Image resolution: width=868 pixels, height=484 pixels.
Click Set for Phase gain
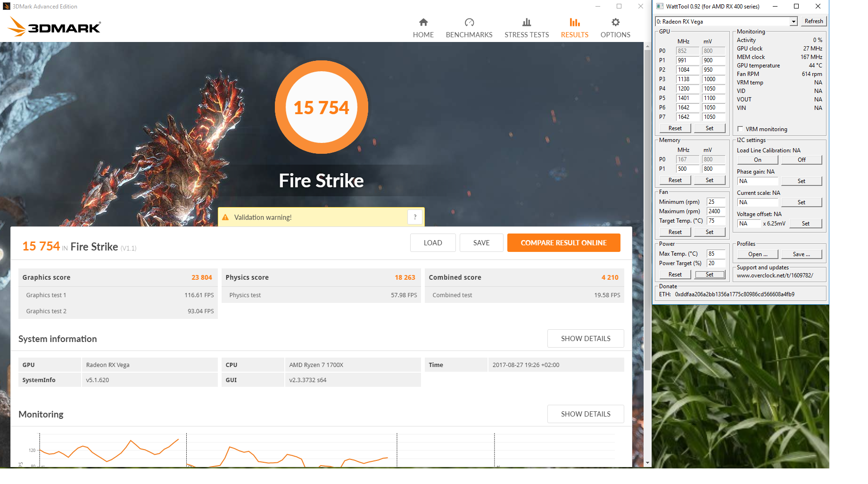(802, 181)
